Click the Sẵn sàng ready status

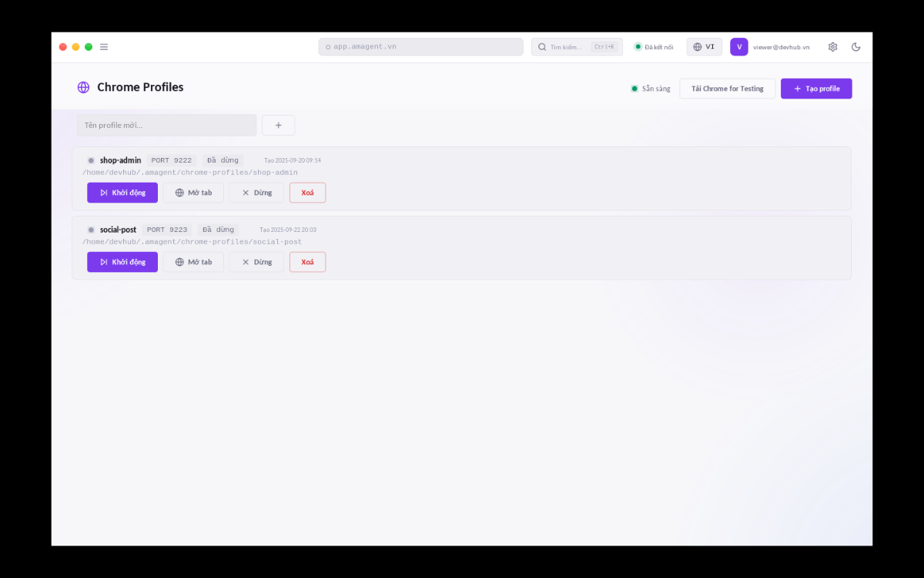click(x=651, y=89)
